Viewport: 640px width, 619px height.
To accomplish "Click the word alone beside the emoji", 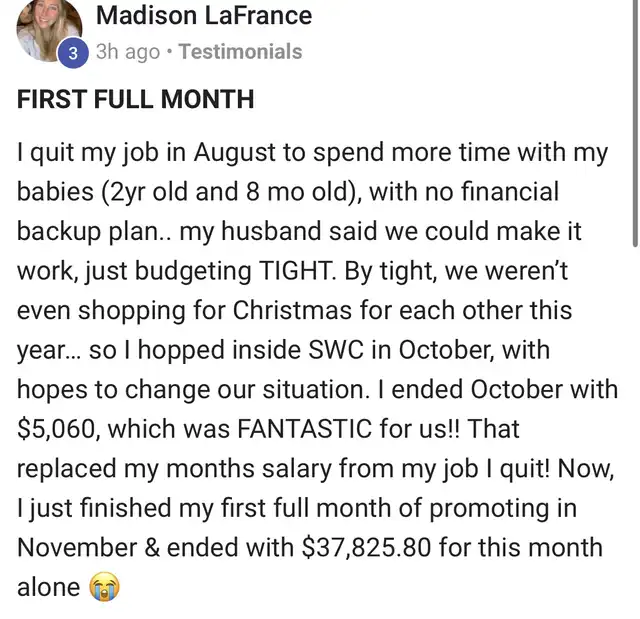I will [x=49, y=587].
